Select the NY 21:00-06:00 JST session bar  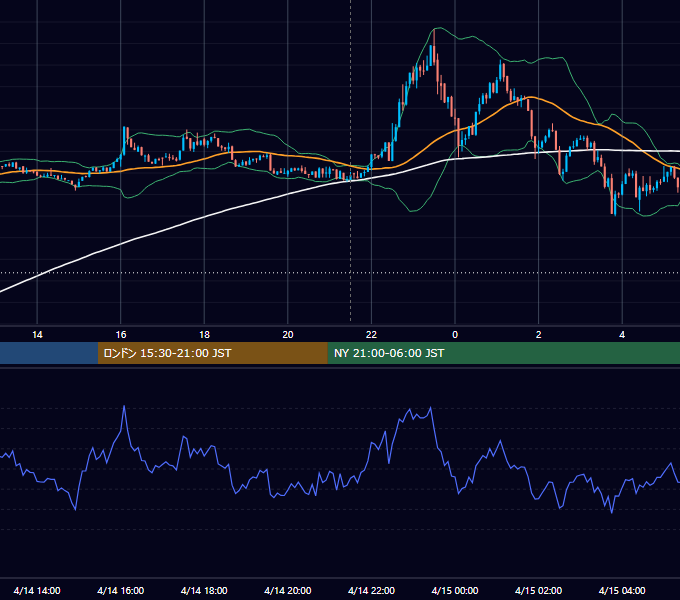click(503, 353)
